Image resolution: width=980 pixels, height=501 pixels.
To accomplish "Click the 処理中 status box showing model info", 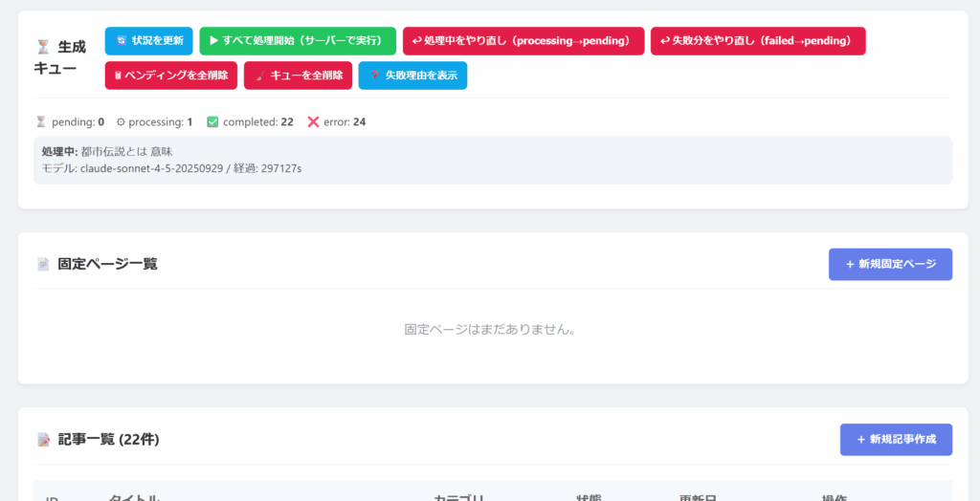I will (492, 160).
